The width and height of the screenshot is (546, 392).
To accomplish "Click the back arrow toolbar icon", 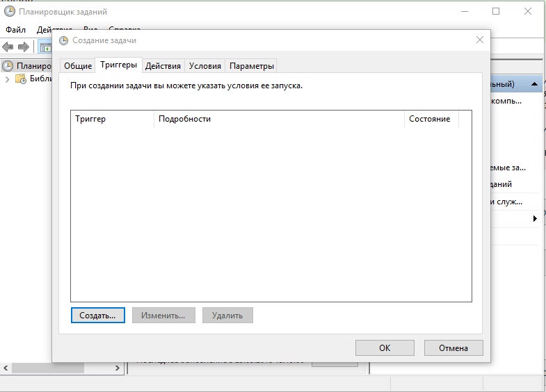I will [8, 47].
